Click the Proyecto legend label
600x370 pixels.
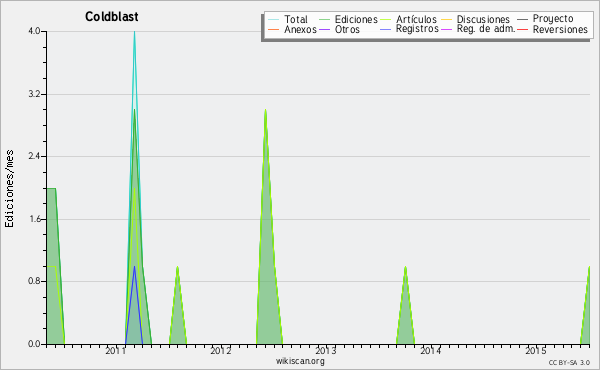click(553, 19)
